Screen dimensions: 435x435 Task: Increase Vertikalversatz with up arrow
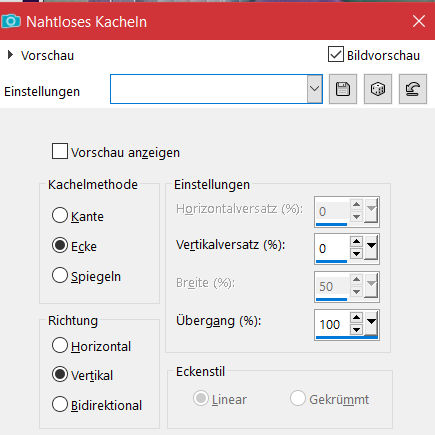356,242
